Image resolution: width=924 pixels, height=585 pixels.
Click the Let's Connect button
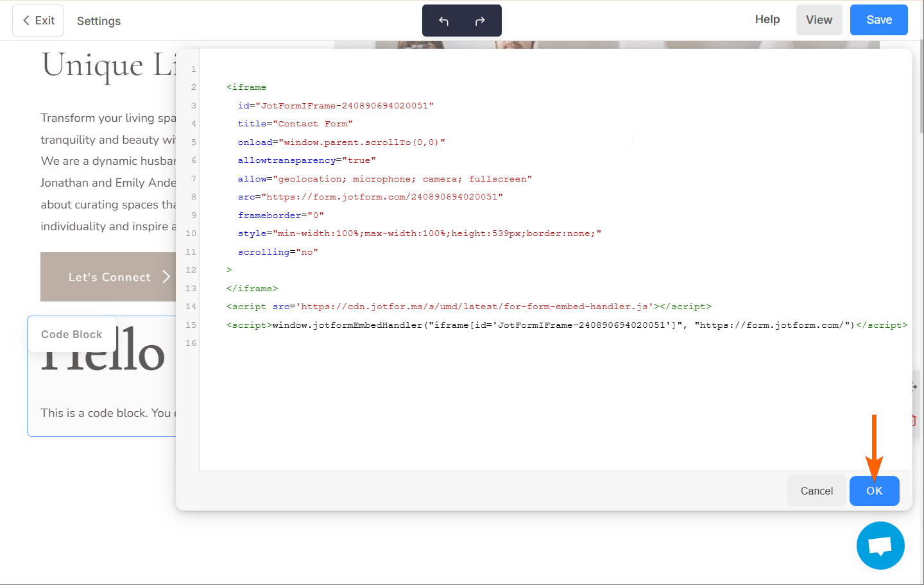tap(108, 276)
